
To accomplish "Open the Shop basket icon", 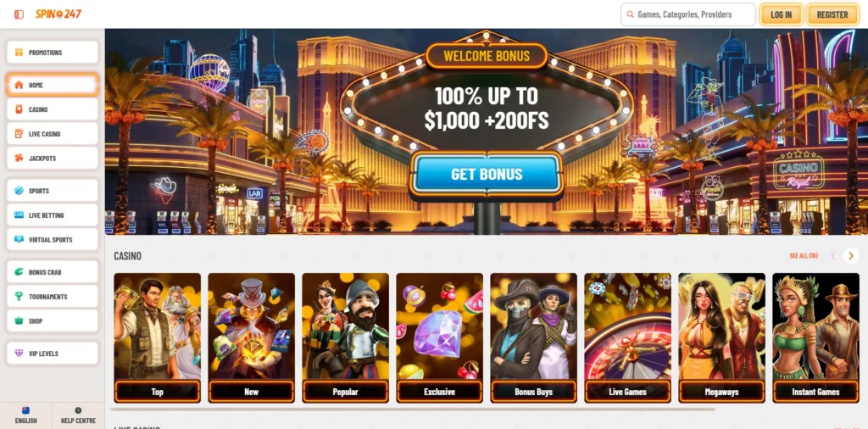I will click(x=19, y=321).
